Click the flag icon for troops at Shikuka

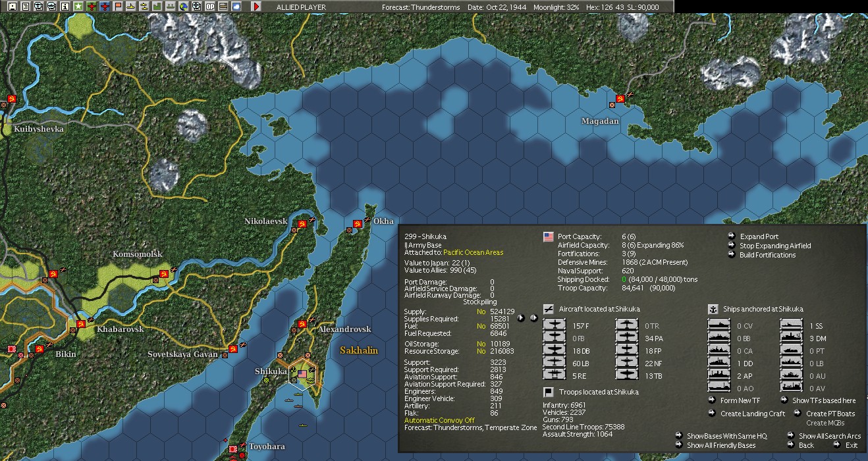[x=547, y=392]
